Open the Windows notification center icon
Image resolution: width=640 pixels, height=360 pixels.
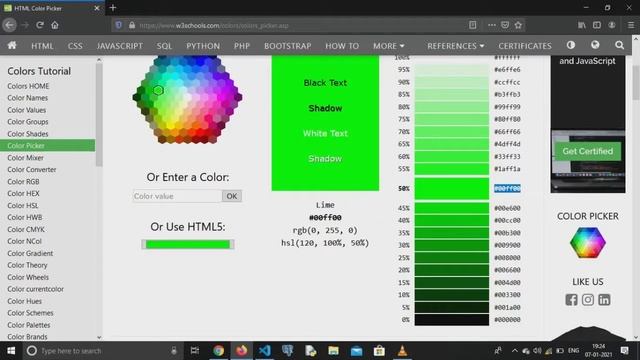point(624,351)
